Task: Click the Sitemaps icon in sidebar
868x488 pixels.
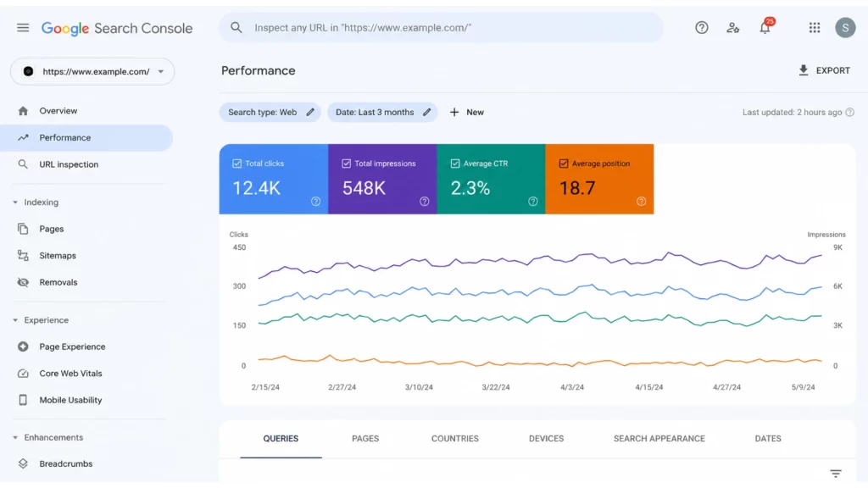Action: [x=23, y=256]
